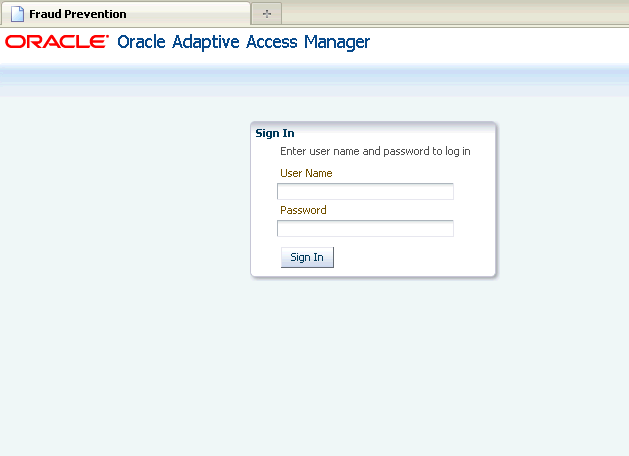Click 'Enter user name and password to log in' text

(375, 151)
